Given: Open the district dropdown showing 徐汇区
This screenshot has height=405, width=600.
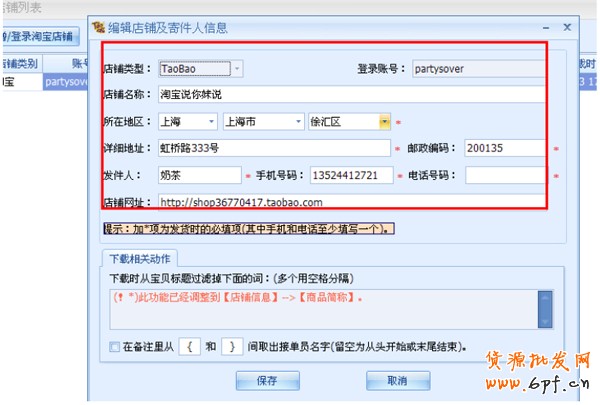Looking at the screenshot, I should coord(384,122).
